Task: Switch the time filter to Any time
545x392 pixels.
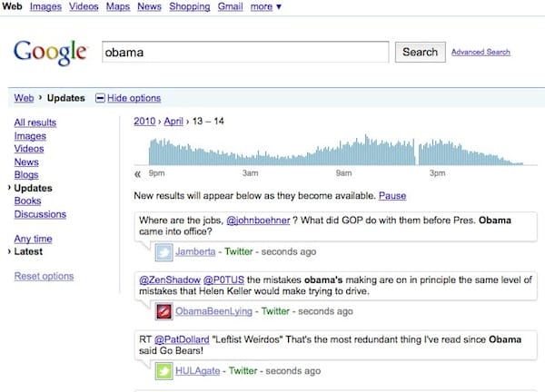Action: [34, 239]
